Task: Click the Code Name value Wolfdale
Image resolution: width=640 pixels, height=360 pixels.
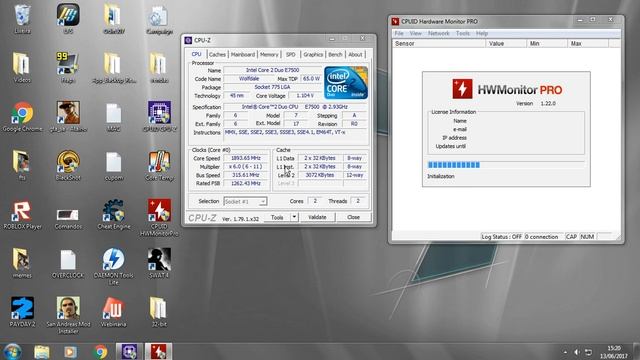Action: tap(249, 78)
